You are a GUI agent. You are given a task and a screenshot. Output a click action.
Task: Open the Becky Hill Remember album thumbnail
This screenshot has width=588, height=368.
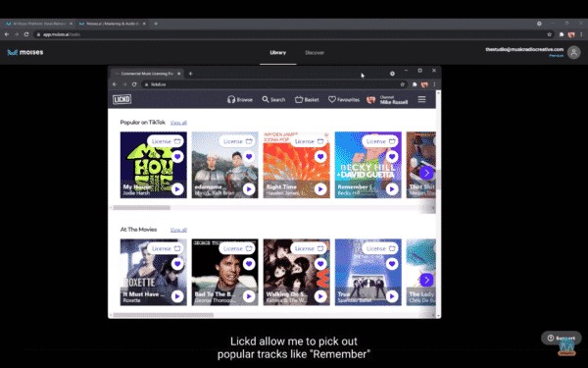click(367, 165)
